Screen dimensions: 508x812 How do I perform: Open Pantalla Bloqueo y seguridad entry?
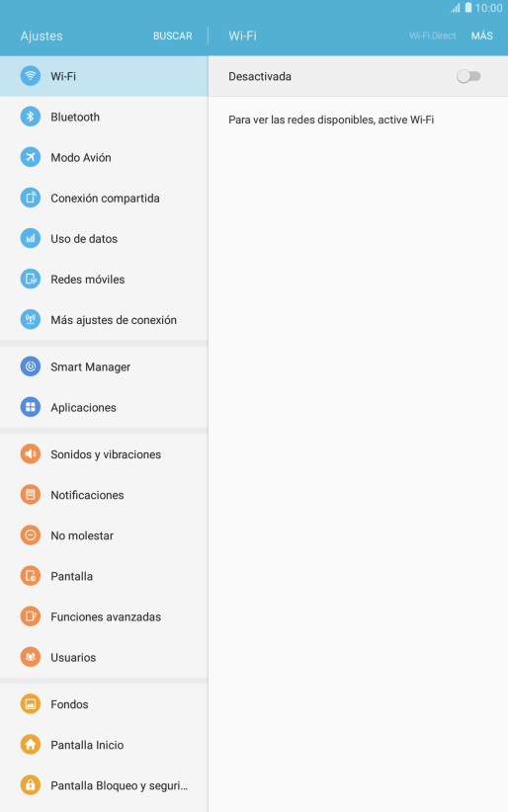(104, 785)
